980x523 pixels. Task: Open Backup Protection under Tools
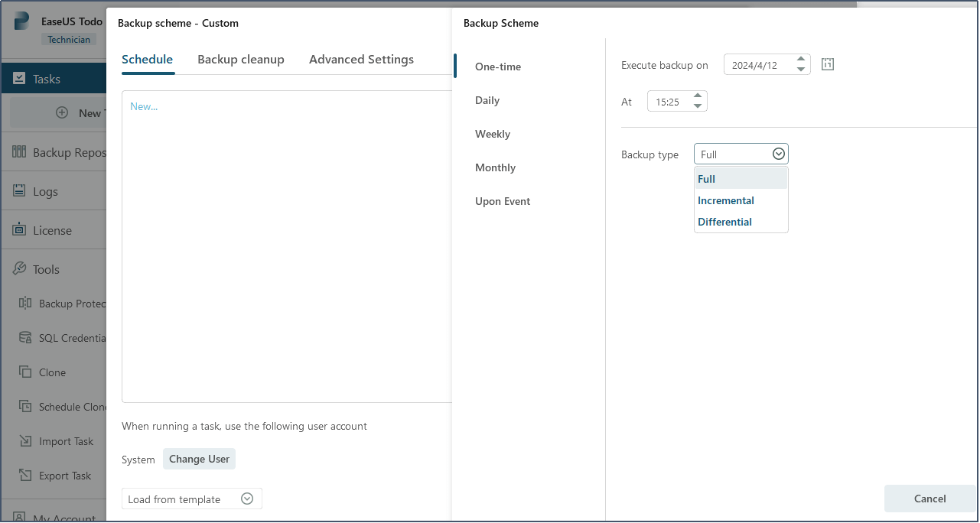[x=70, y=304]
